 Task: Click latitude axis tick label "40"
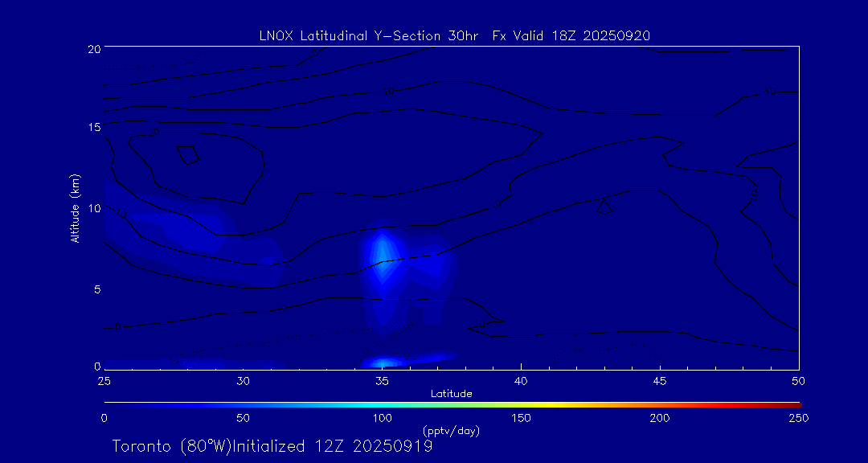pyautogui.click(x=521, y=381)
